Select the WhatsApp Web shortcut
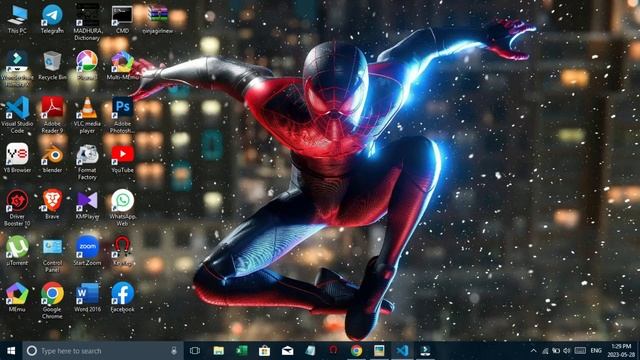 point(122,208)
